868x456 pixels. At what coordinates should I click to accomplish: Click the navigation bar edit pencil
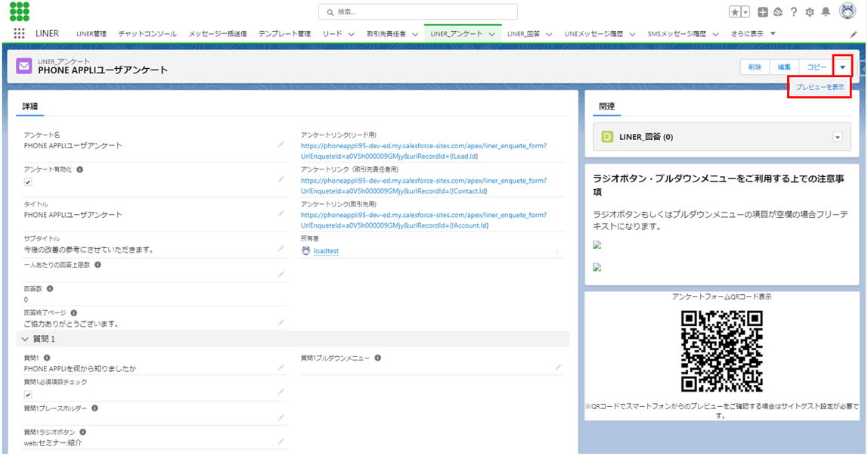pos(854,34)
